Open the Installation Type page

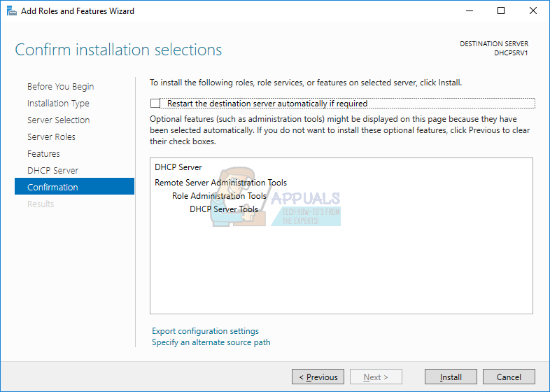58,104
